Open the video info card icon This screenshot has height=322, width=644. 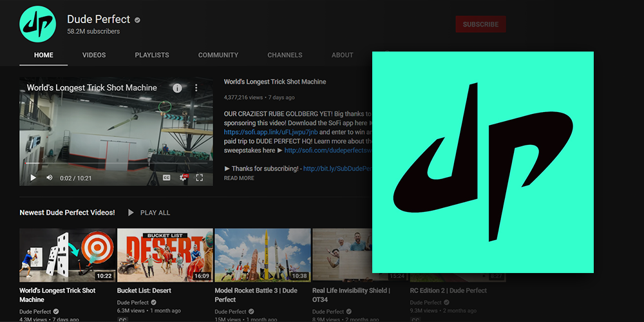pyautogui.click(x=177, y=88)
